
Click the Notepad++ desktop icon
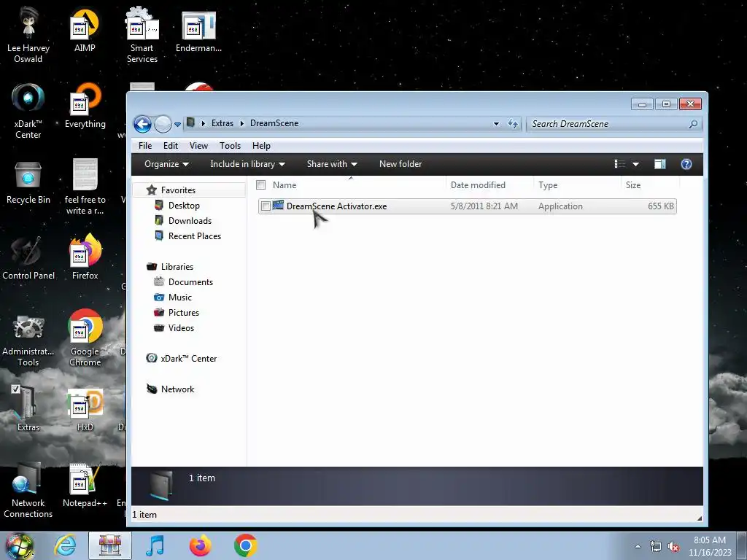(85, 480)
